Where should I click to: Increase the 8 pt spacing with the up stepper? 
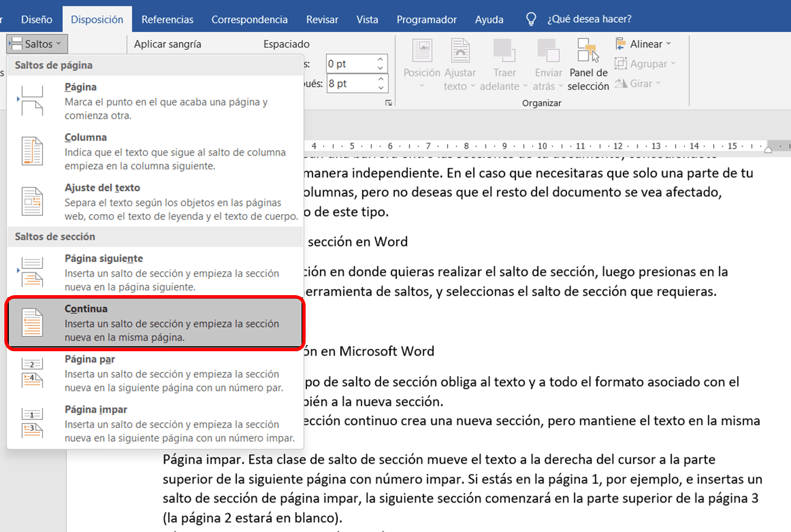(x=380, y=78)
